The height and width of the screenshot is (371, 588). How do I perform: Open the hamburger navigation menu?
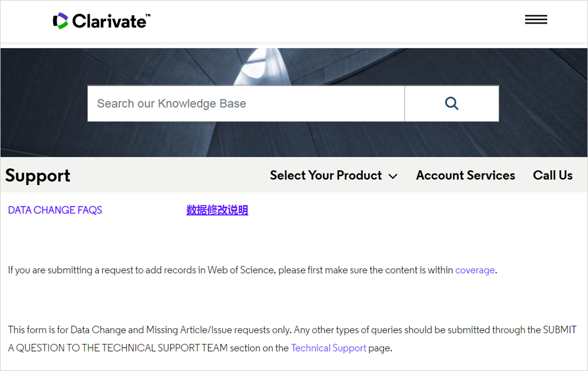(536, 20)
